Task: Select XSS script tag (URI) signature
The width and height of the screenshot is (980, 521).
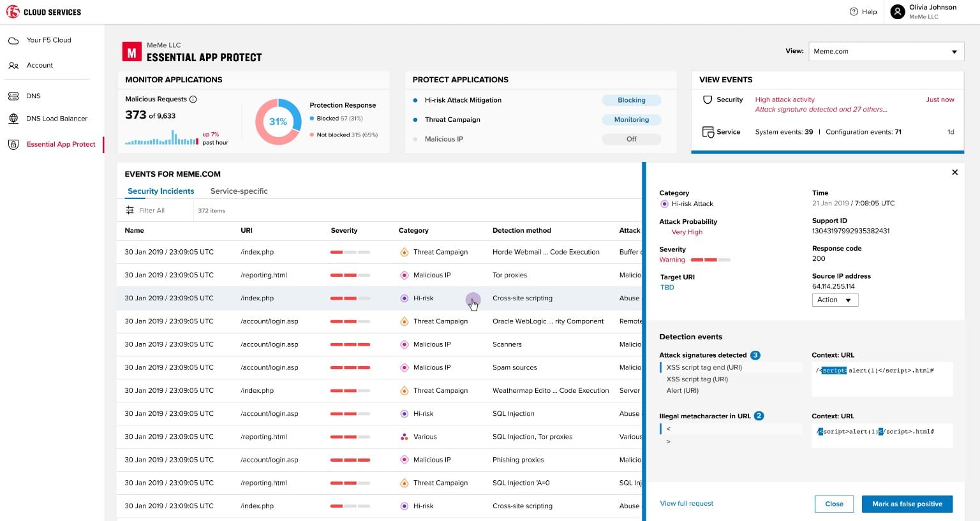Action: click(x=697, y=379)
